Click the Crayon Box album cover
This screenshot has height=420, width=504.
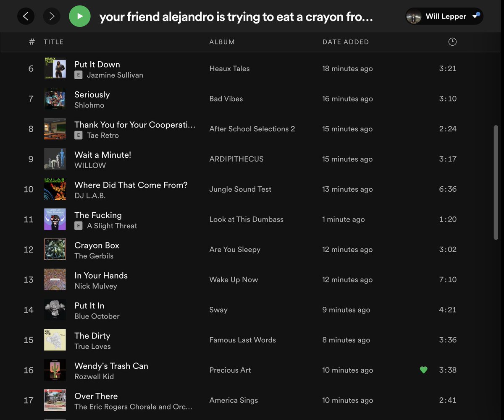pyautogui.click(x=55, y=250)
